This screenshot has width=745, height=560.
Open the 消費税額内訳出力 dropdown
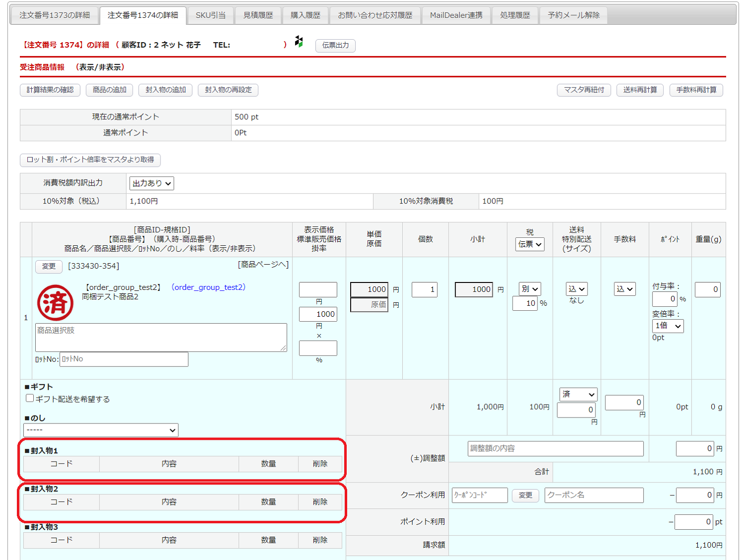[x=151, y=183]
